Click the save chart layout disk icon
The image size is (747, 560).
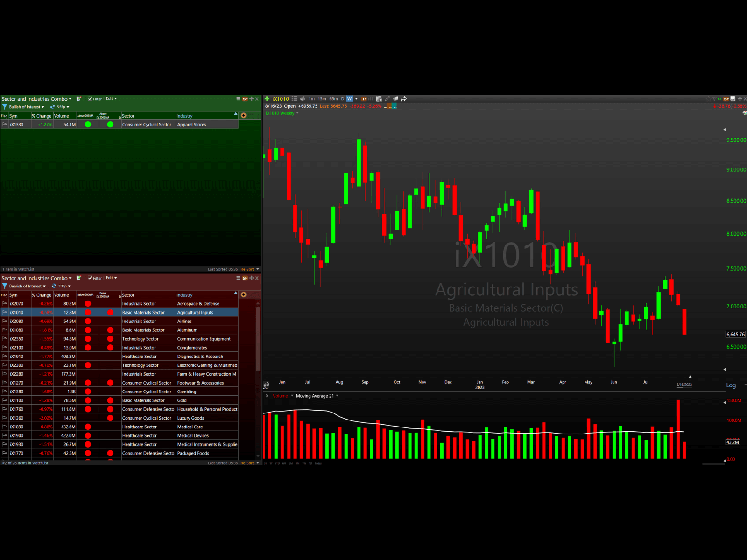coord(733,98)
